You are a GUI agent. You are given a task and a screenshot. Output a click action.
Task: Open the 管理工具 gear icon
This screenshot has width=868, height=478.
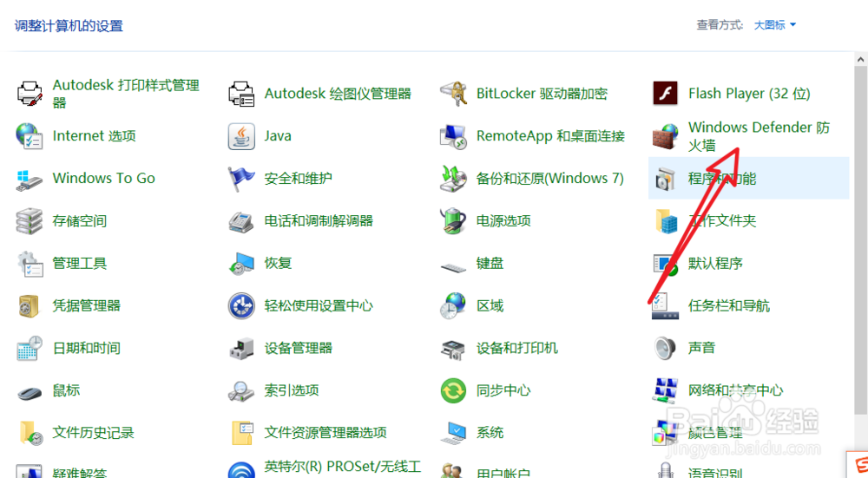coord(30,264)
